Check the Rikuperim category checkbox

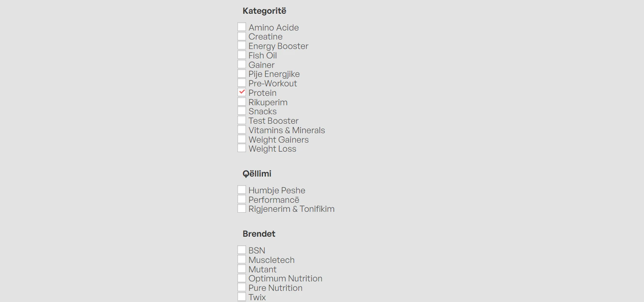click(242, 102)
